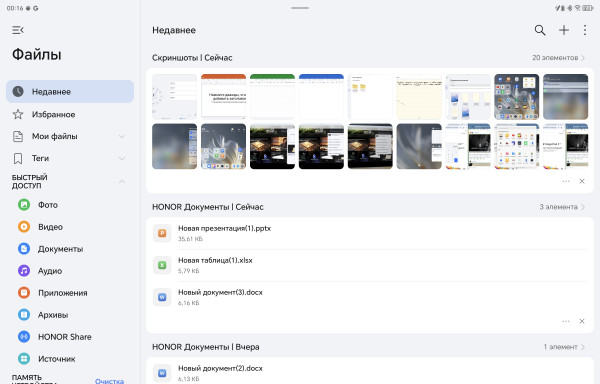Collapse the sidebar with the menu icon
Image resolution: width=600 pixels, height=384 pixels.
pyautogui.click(x=18, y=30)
